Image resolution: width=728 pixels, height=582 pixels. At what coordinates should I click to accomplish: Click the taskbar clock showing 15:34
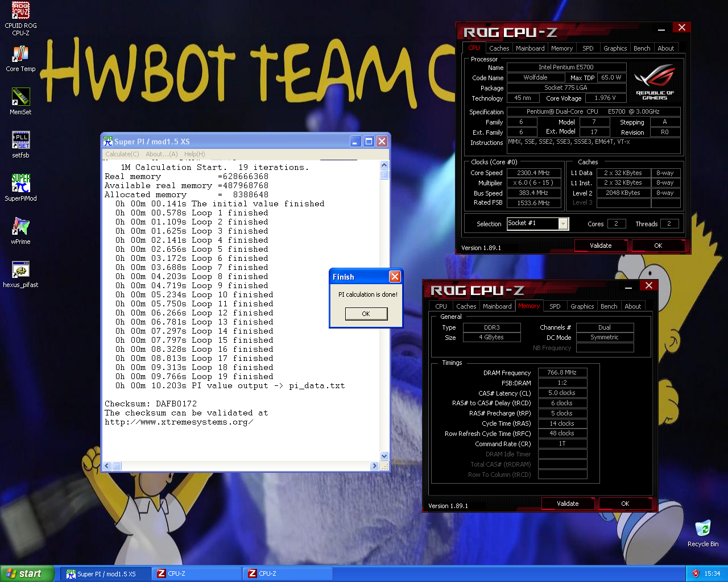coord(712,573)
